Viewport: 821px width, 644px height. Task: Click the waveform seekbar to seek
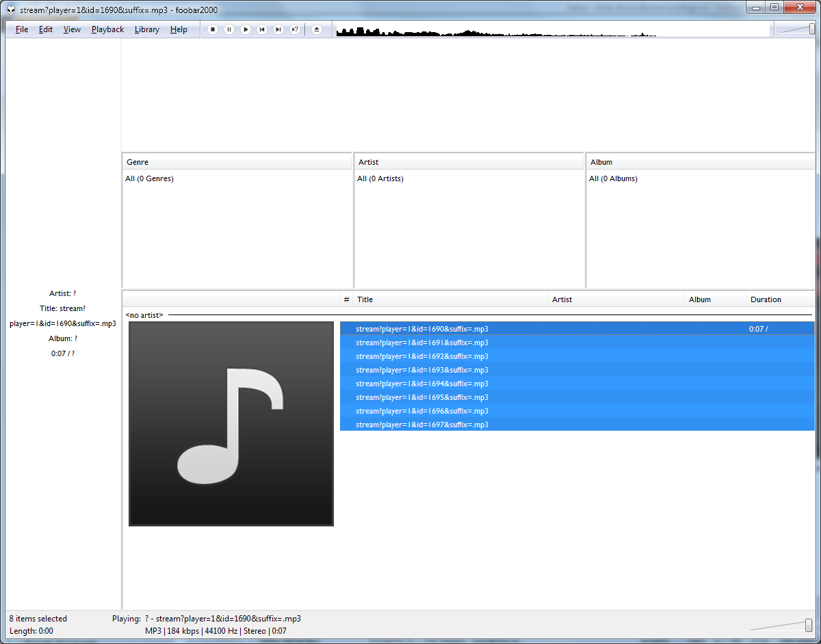(x=547, y=31)
